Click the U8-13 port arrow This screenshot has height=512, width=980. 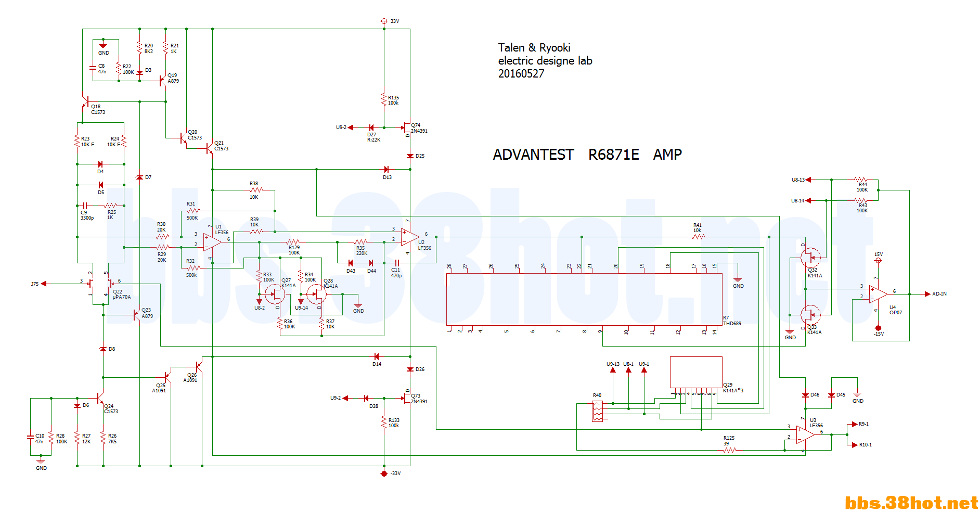pos(808,180)
